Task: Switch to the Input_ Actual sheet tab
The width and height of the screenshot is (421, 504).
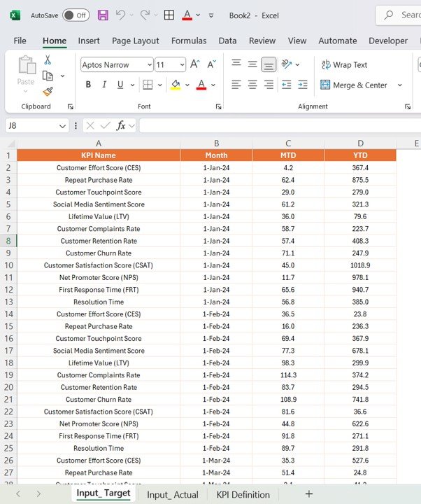Action: tap(172, 494)
